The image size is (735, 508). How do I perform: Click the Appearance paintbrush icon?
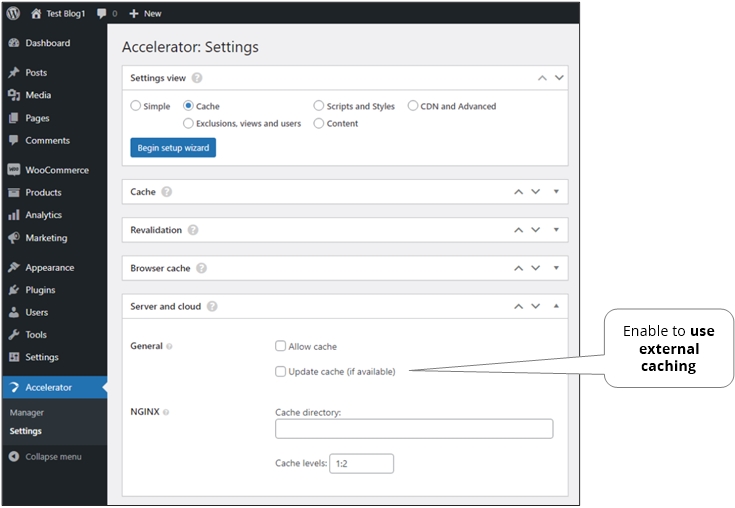tap(14, 267)
